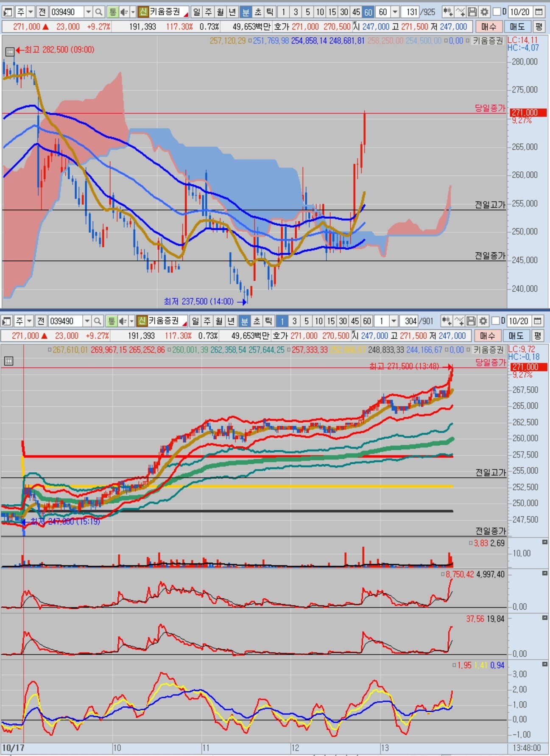Open the settings gear in the lower chart toolbar

pos(483,321)
